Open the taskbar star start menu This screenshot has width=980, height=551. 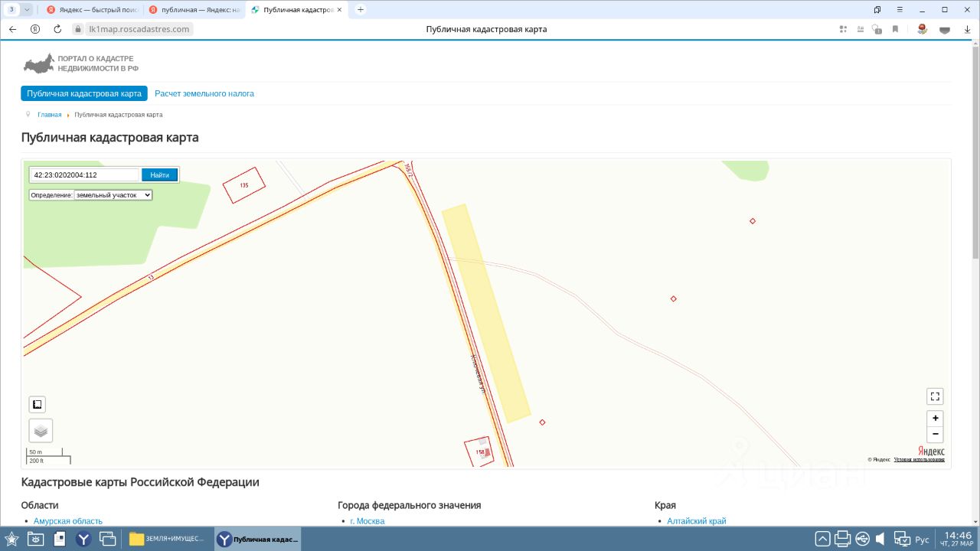[11, 539]
